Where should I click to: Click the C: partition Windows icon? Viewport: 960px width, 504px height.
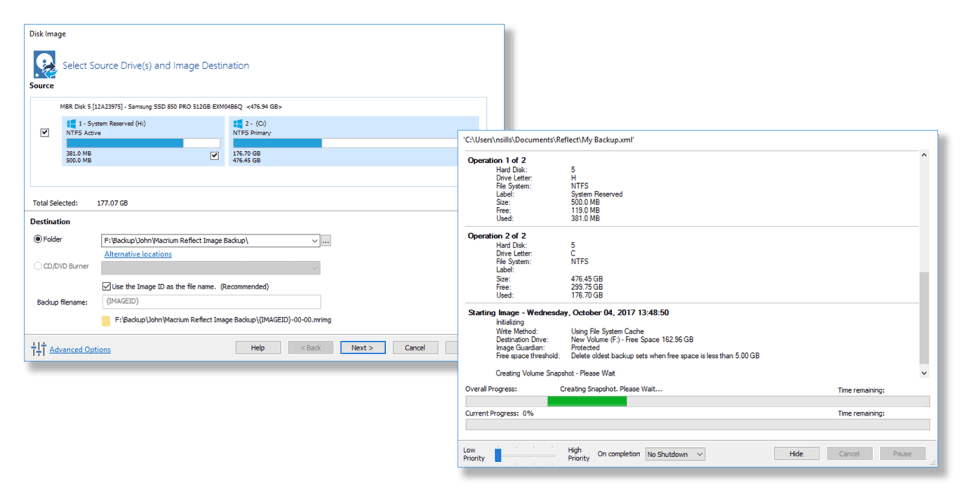[x=239, y=125]
